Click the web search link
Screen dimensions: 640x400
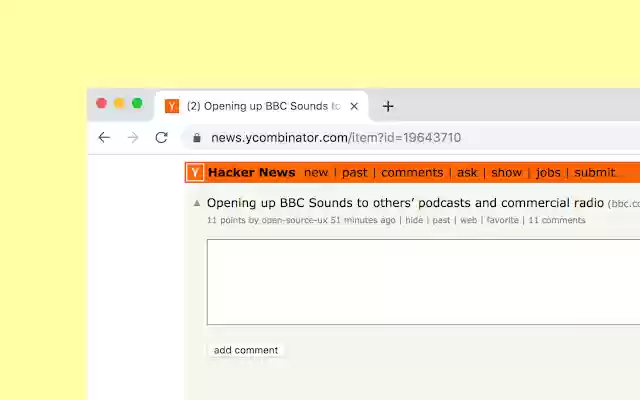pos(469,220)
